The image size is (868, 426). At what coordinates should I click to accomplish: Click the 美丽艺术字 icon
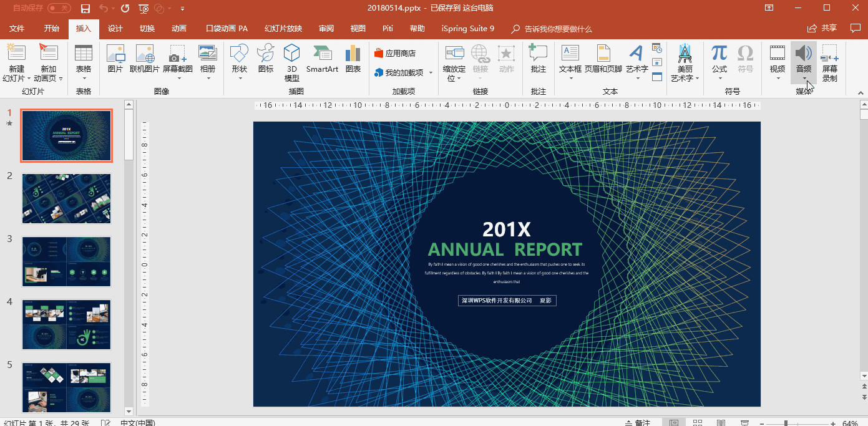685,52
